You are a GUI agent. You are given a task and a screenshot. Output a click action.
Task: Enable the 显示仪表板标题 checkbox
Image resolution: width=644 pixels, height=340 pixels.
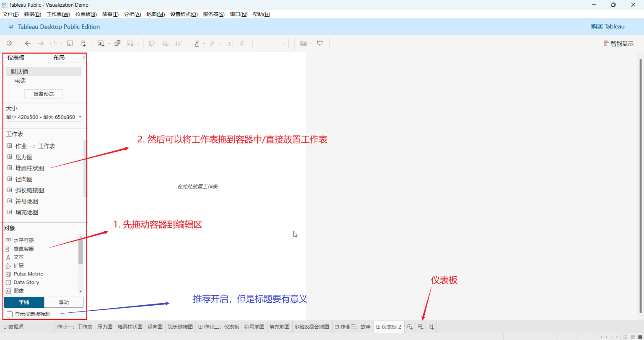tap(10, 314)
